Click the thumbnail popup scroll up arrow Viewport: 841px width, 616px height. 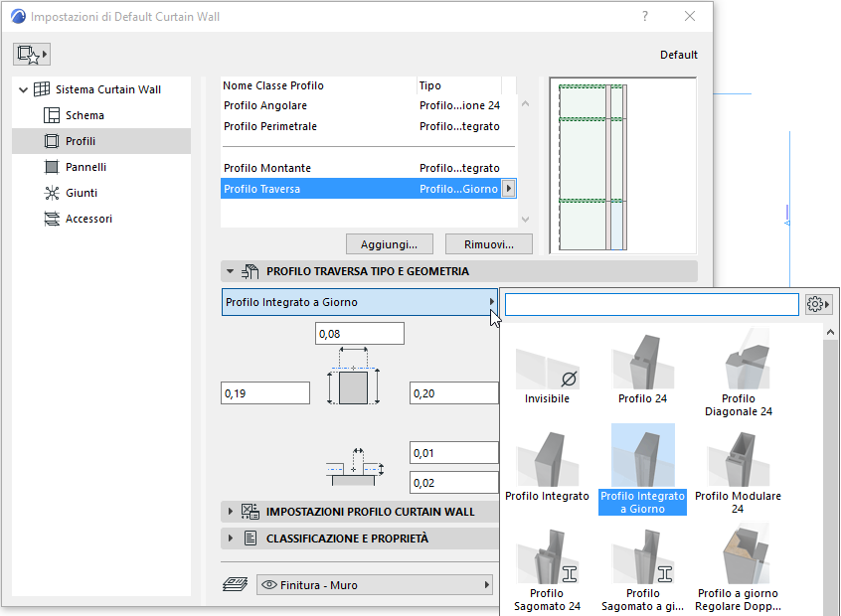click(x=830, y=333)
